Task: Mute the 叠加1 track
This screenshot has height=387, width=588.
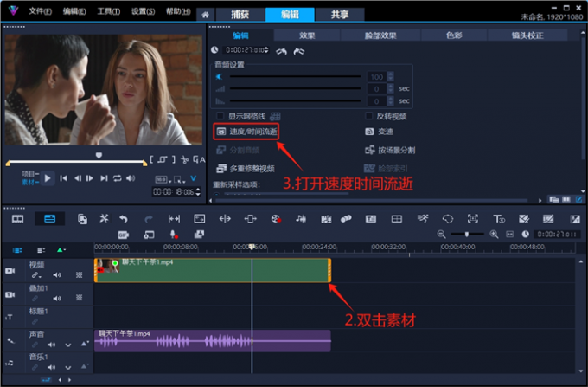Action: point(56,299)
